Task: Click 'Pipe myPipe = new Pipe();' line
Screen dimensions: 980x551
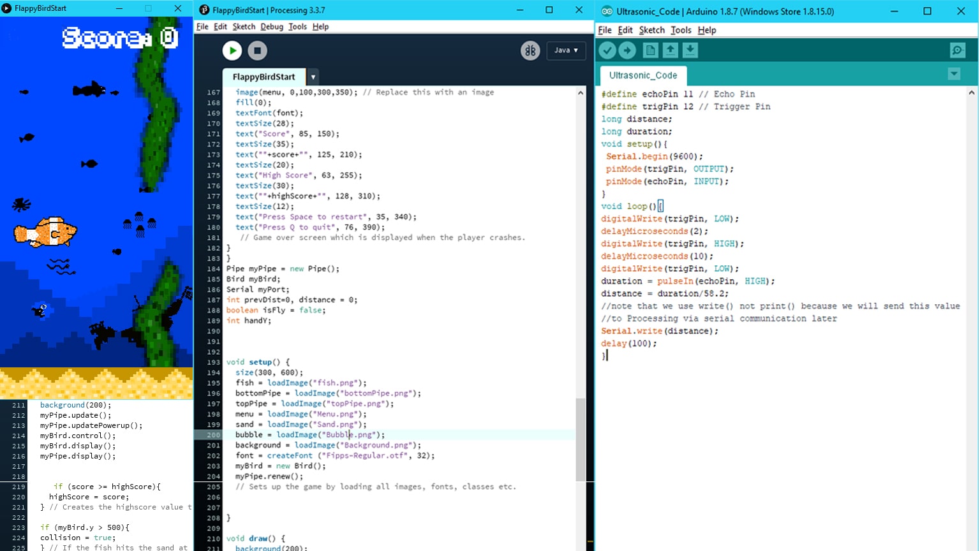Action: point(283,269)
